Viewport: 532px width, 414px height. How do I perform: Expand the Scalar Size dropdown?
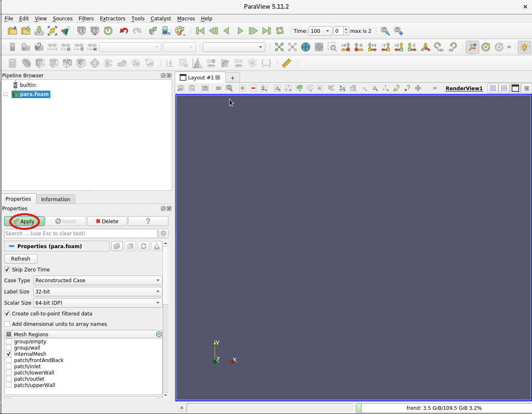[x=97, y=303]
